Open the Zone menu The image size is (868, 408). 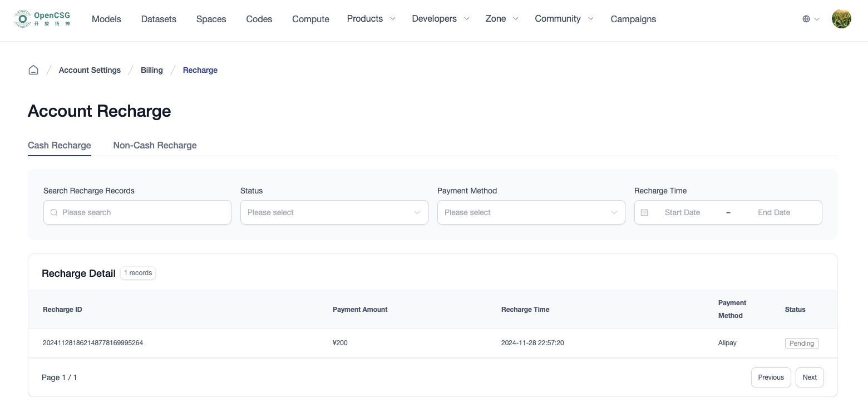[501, 19]
